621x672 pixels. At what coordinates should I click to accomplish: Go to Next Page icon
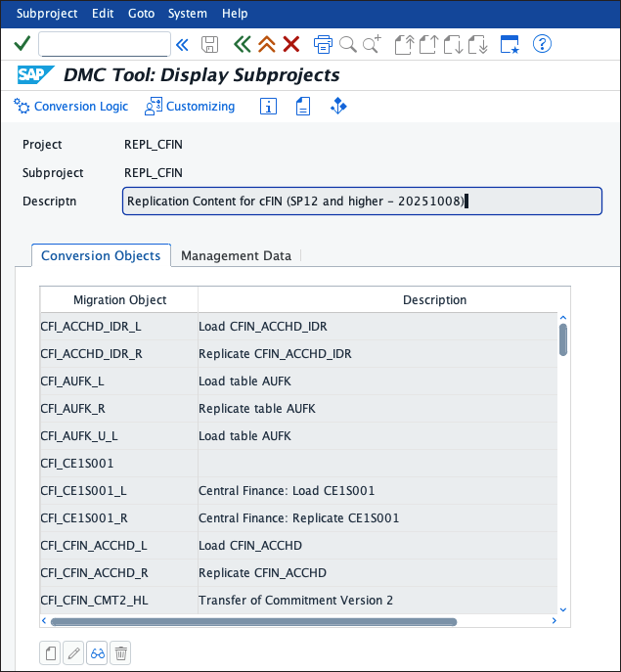tap(453, 45)
